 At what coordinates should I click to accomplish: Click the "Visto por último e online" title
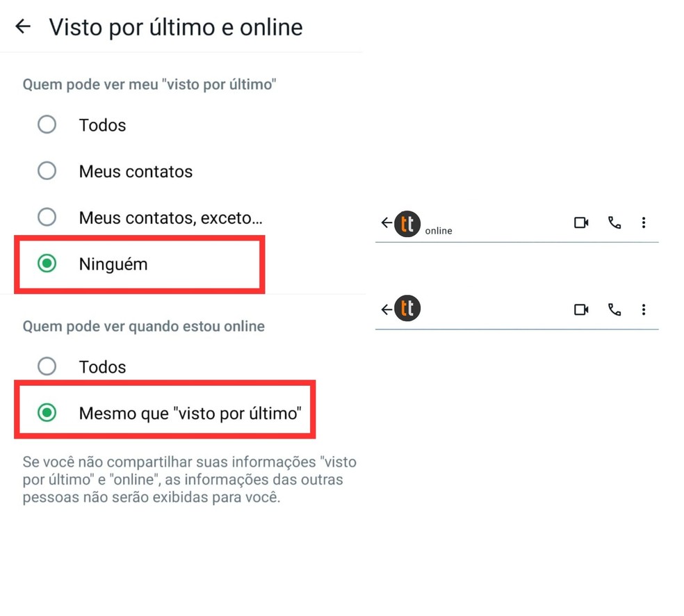tap(176, 27)
